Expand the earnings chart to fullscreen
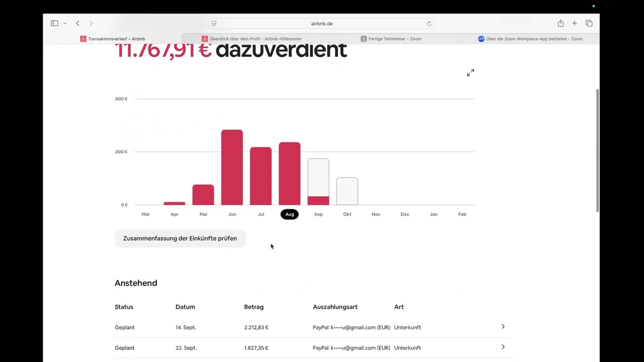 (x=470, y=73)
